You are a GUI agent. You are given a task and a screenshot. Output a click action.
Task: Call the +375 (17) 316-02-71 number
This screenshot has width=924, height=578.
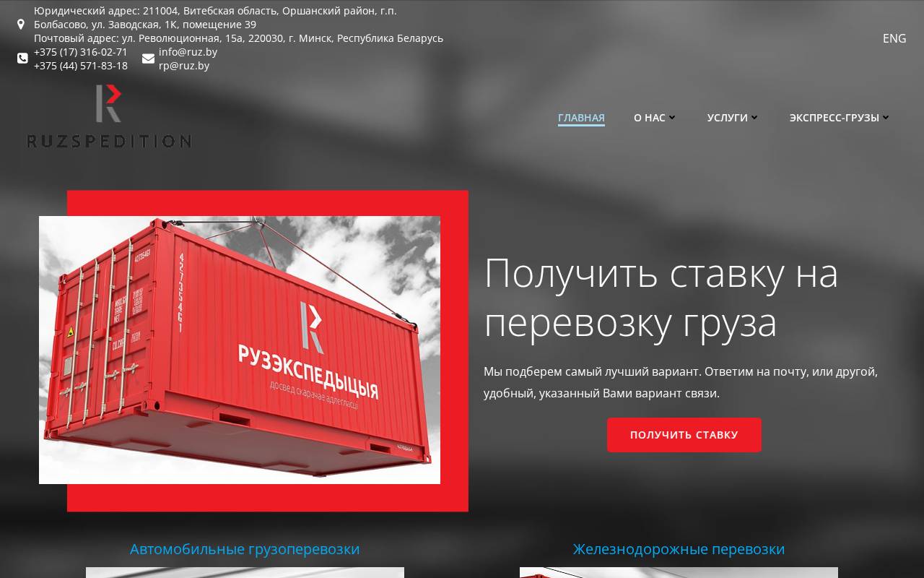click(x=81, y=52)
